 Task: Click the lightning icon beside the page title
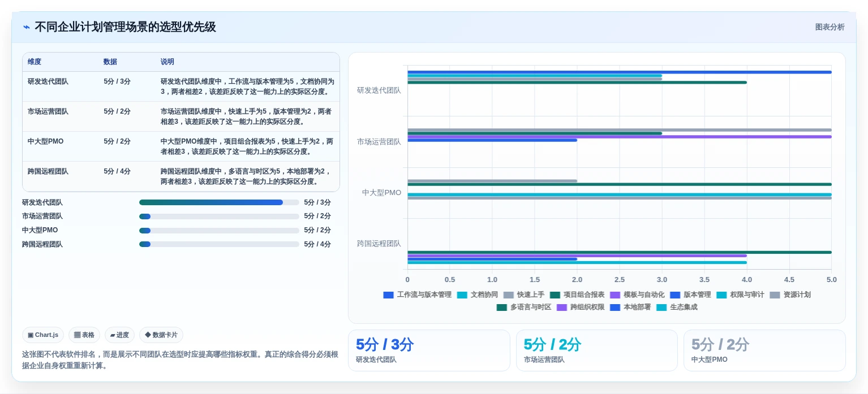(26, 27)
